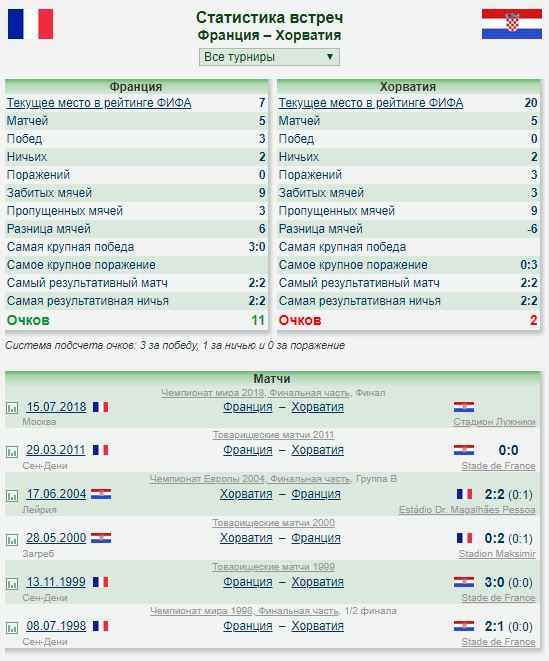The image size is (549, 661).
Task: Open the 08.07.1998 match date link
Action: pyautogui.click(x=56, y=626)
